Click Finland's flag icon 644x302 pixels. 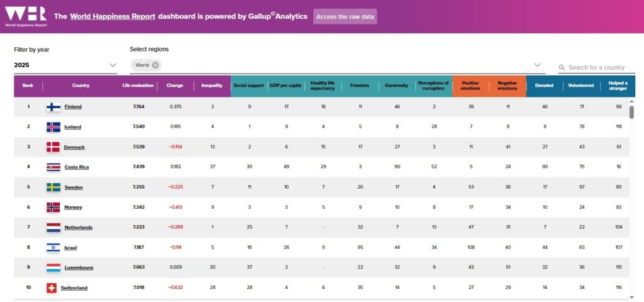point(53,107)
